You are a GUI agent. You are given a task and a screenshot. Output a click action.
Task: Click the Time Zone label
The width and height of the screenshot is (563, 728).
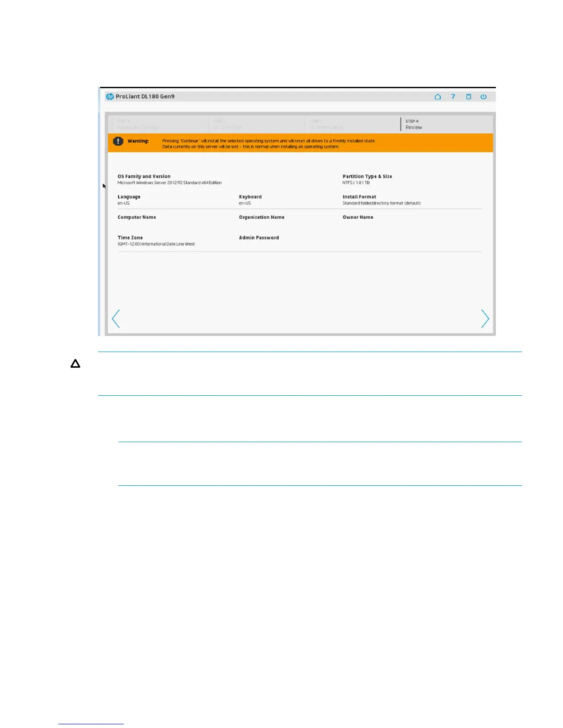tap(130, 238)
